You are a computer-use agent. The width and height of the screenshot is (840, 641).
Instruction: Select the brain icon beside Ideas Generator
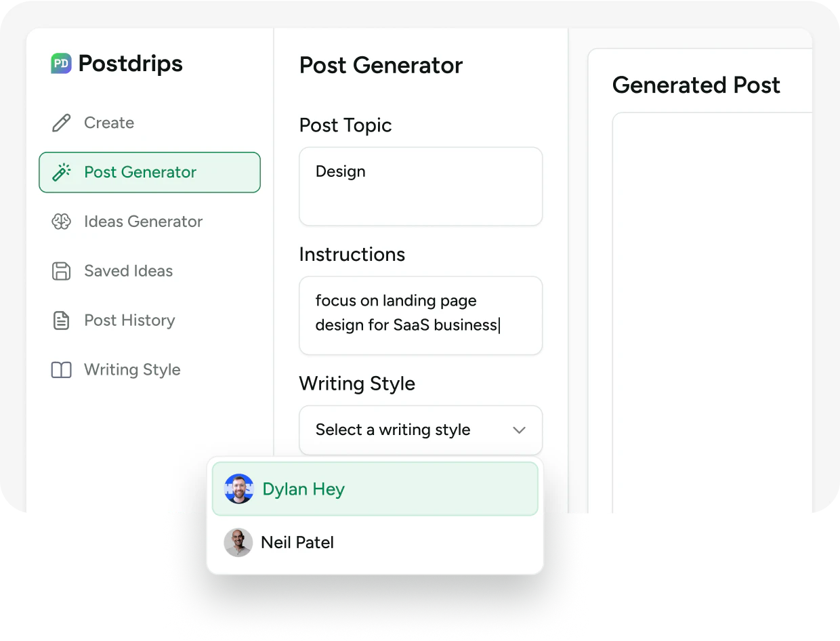(61, 222)
